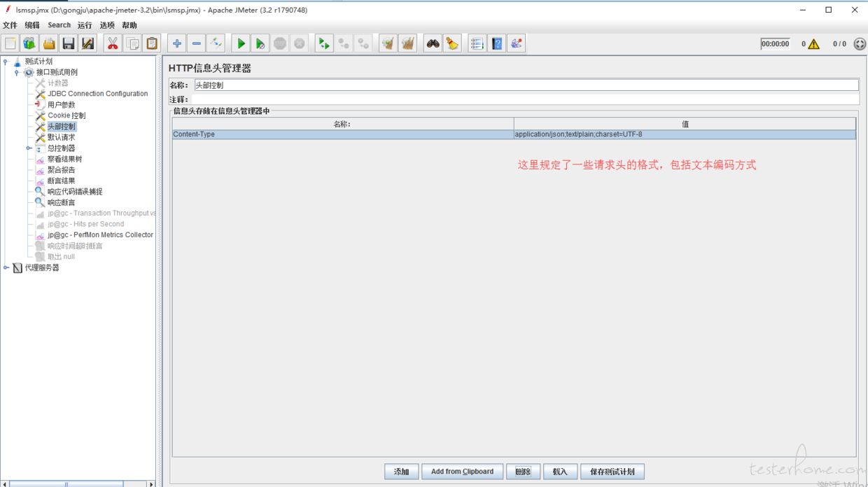Click the Copy toolbar icon
This screenshot has width=868, height=487.
pos(132,43)
